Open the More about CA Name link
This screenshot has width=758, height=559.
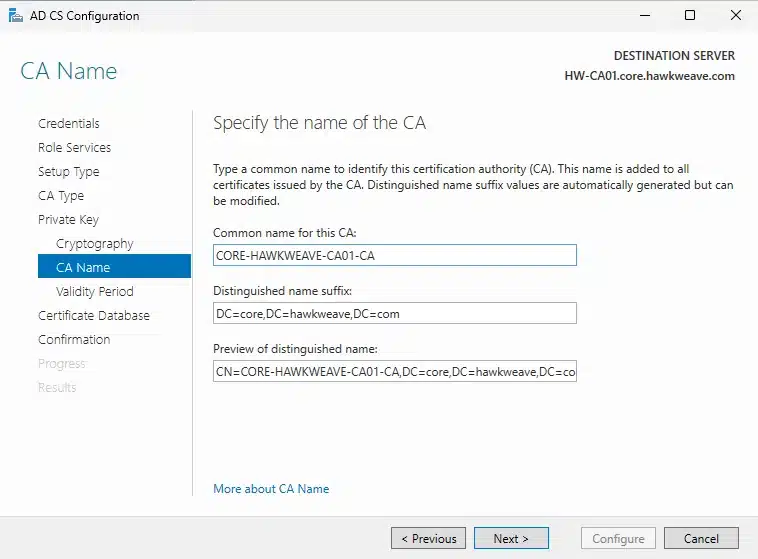pos(271,489)
